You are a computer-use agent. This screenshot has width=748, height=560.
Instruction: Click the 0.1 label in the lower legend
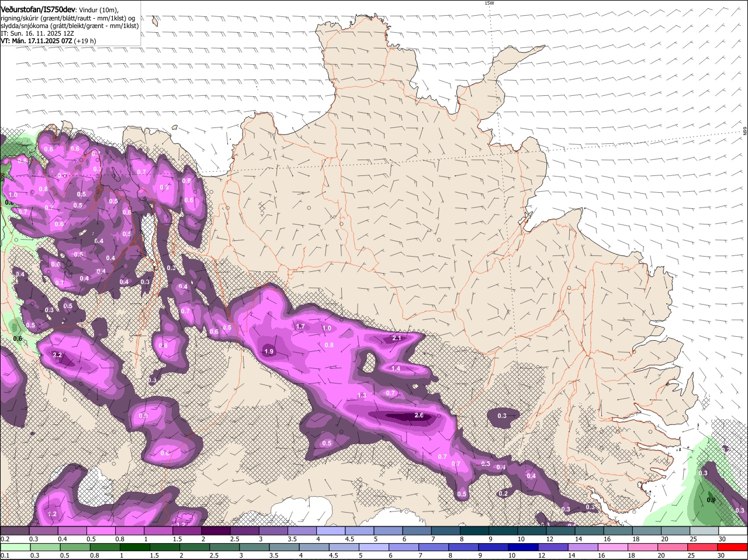click(x=5, y=555)
